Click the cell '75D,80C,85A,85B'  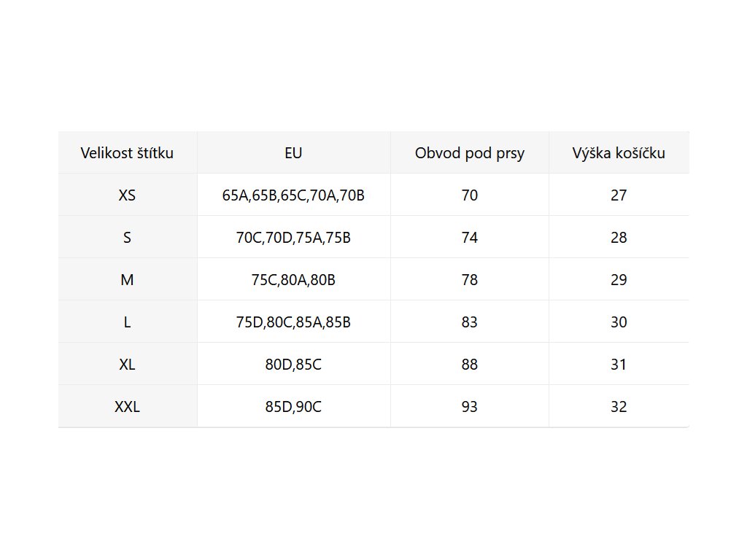293,322
